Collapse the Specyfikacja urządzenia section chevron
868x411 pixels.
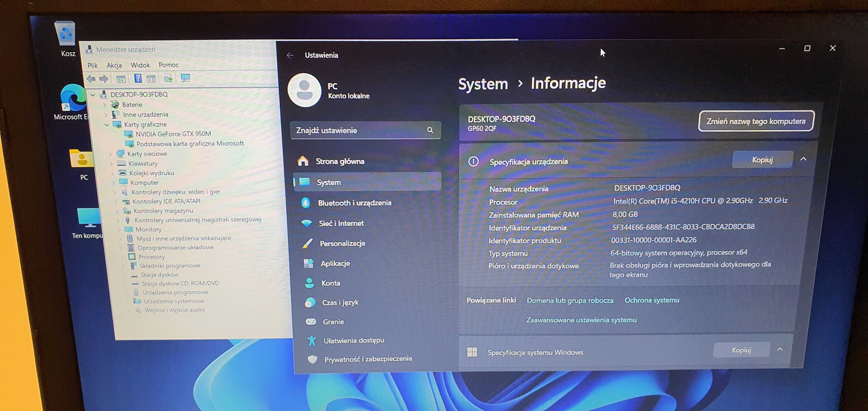(803, 159)
